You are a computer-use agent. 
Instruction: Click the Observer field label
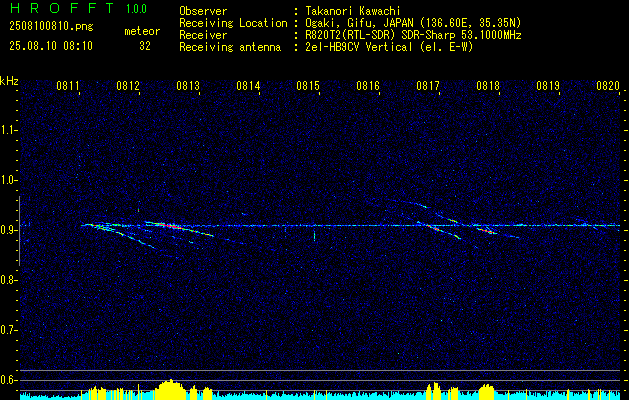point(203,11)
